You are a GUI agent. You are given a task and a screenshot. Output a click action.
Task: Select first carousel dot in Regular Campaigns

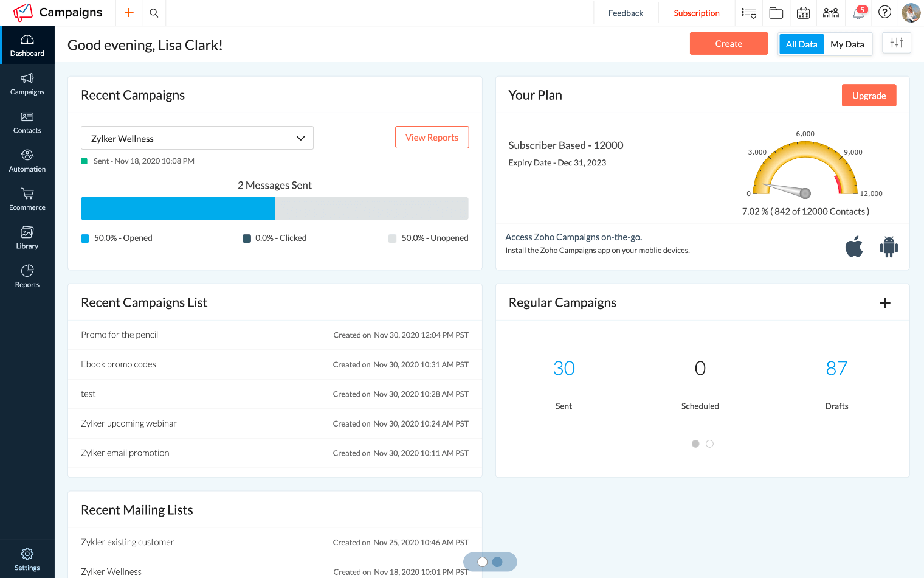(695, 444)
